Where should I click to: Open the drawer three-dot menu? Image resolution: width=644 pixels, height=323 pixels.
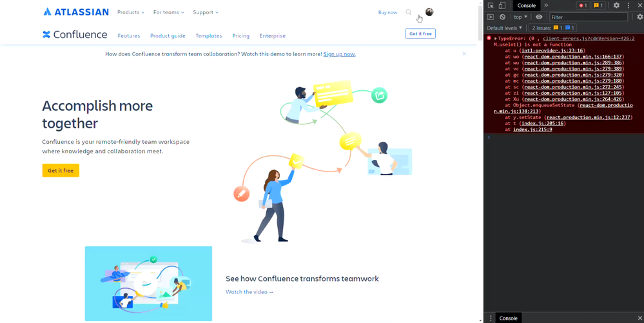[490, 318]
